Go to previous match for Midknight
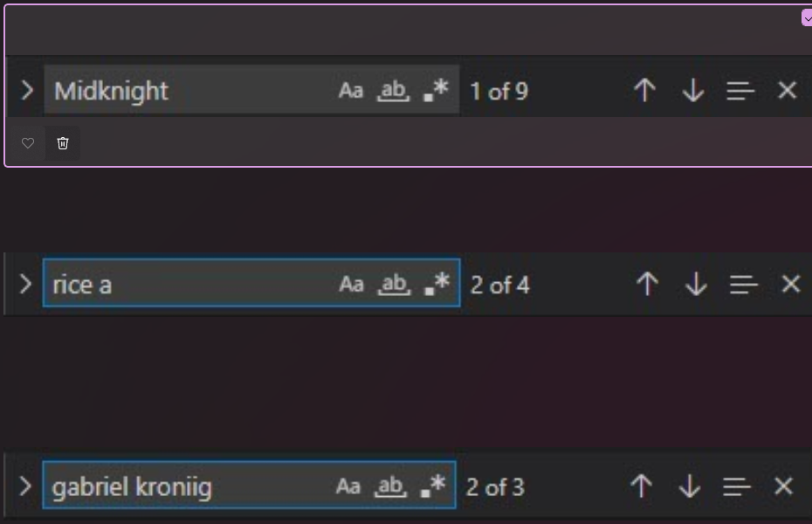Image resolution: width=812 pixels, height=524 pixels. [x=644, y=91]
